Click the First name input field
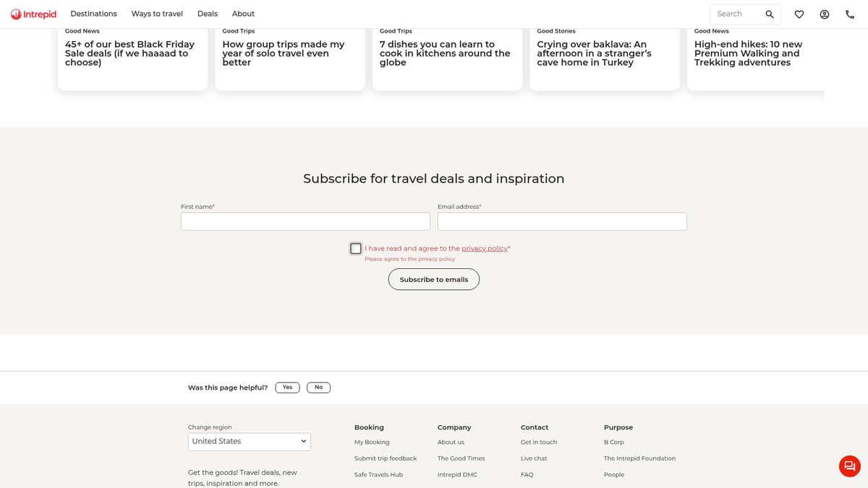The image size is (868, 488). (x=305, y=221)
